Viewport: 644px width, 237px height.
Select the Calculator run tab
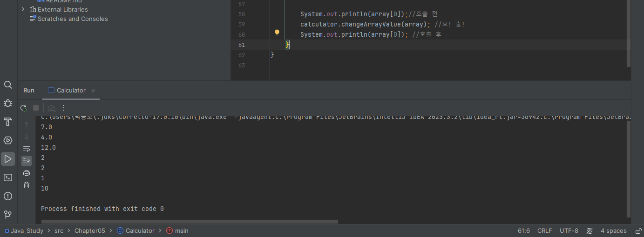click(x=71, y=91)
